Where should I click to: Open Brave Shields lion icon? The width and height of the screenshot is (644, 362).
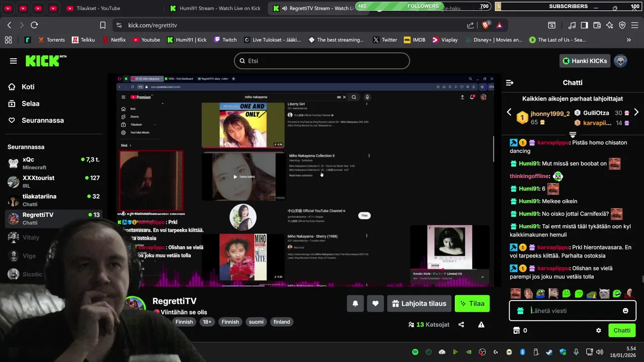[x=486, y=25]
